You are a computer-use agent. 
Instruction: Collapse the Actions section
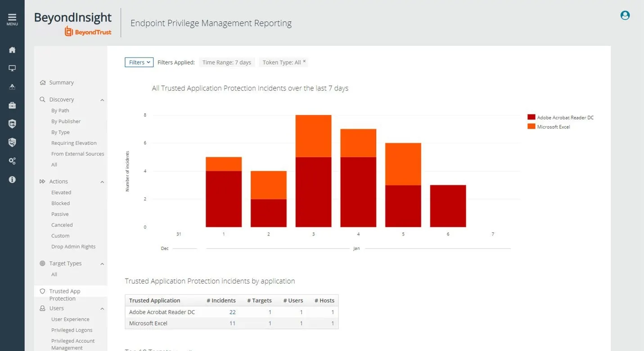pos(102,182)
